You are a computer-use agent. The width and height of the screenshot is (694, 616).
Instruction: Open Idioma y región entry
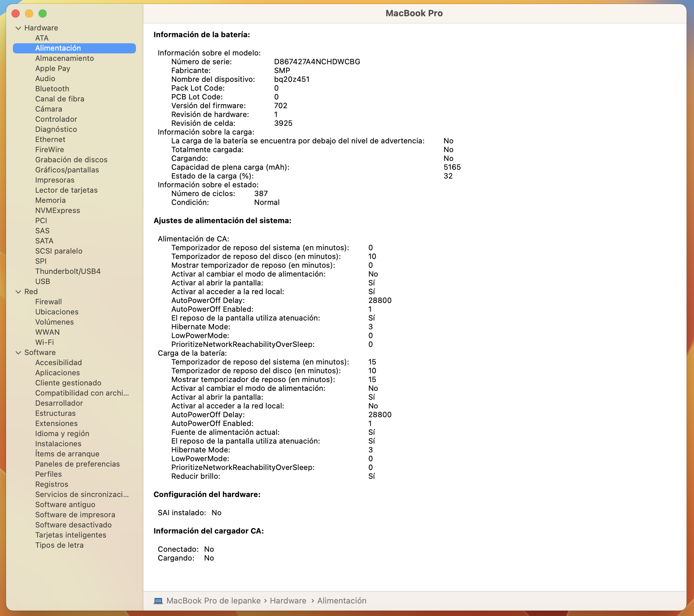[62, 434]
